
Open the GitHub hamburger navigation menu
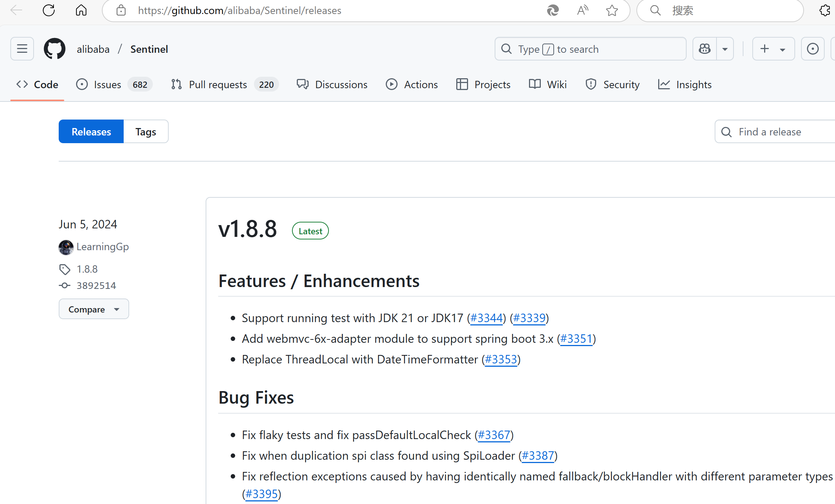click(x=22, y=49)
